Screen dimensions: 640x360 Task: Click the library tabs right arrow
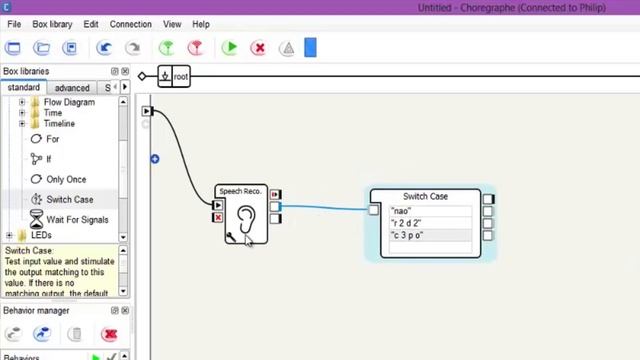pyautogui.click(x=125, y=87)
